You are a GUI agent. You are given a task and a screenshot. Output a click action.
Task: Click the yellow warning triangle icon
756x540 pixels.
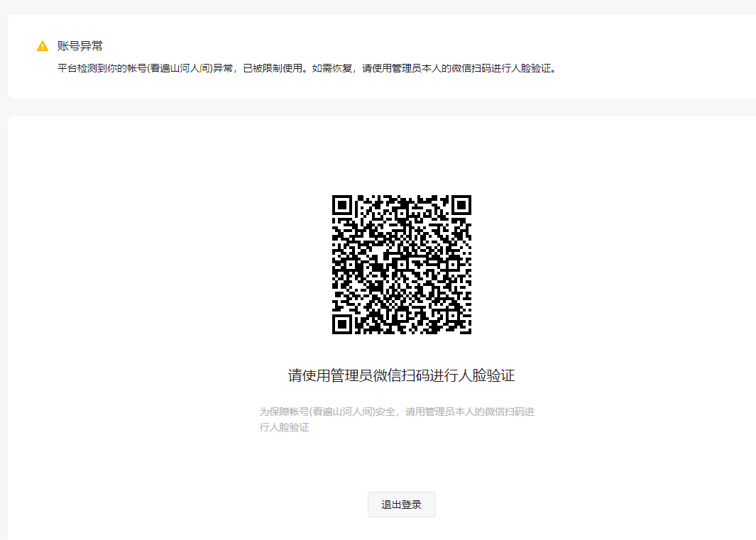point(43,46)
